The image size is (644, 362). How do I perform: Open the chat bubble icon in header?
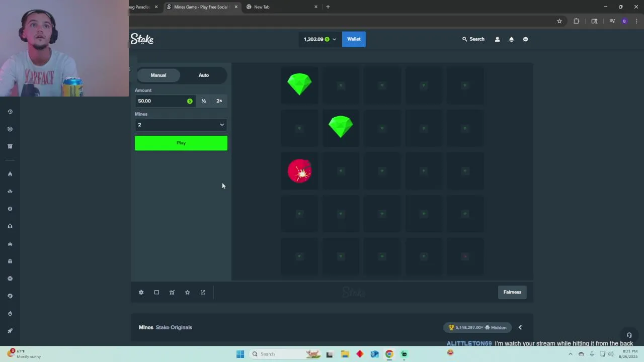[525, 39]
